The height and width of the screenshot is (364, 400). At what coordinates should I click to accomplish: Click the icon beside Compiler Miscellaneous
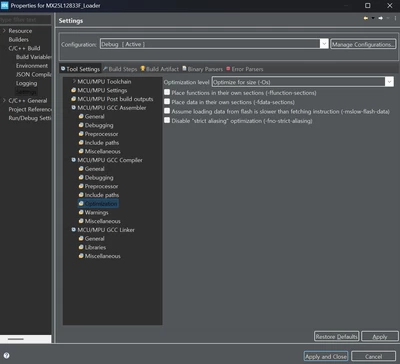[81, 221]
